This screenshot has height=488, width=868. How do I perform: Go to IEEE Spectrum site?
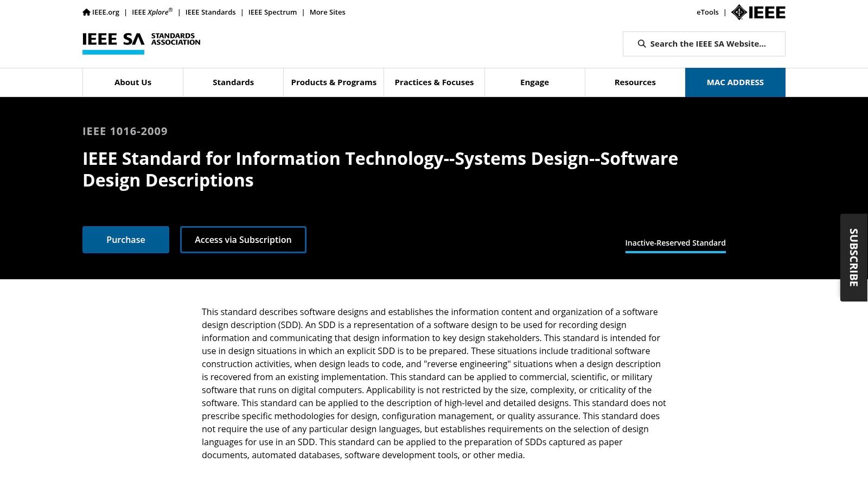point(272,12)
